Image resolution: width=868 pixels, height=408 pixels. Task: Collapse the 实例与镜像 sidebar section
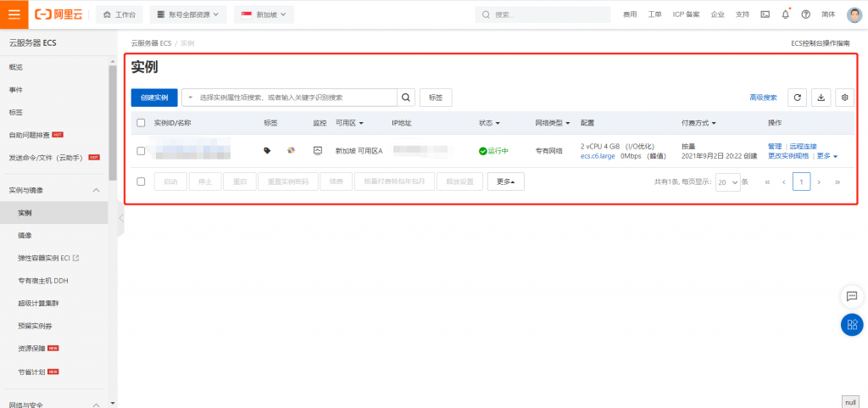tap(96, 190)
